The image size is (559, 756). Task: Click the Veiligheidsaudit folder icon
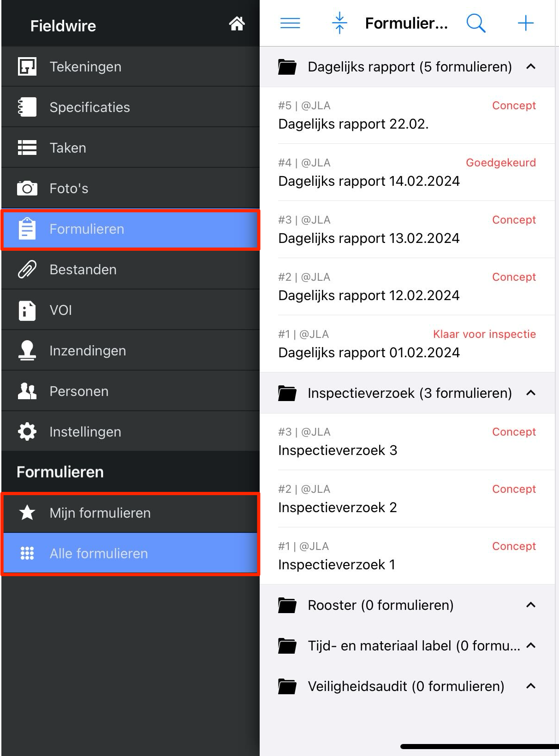[287, 686]
